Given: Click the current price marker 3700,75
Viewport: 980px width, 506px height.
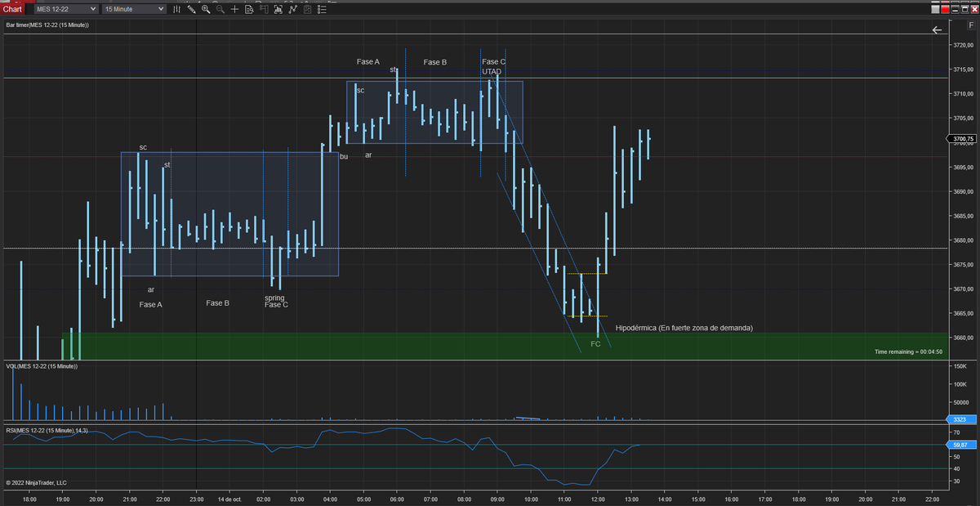Looking at the screenshot, I should pyautogui.click(x=964, y=139).
